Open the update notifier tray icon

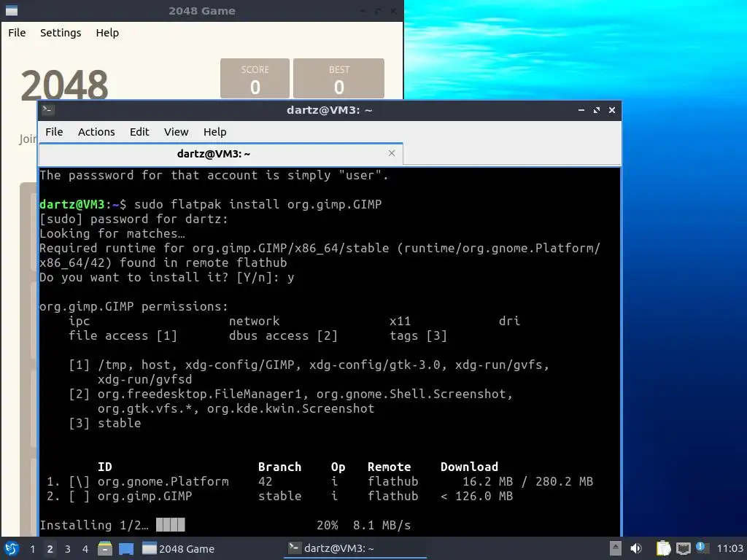(700, 547)
